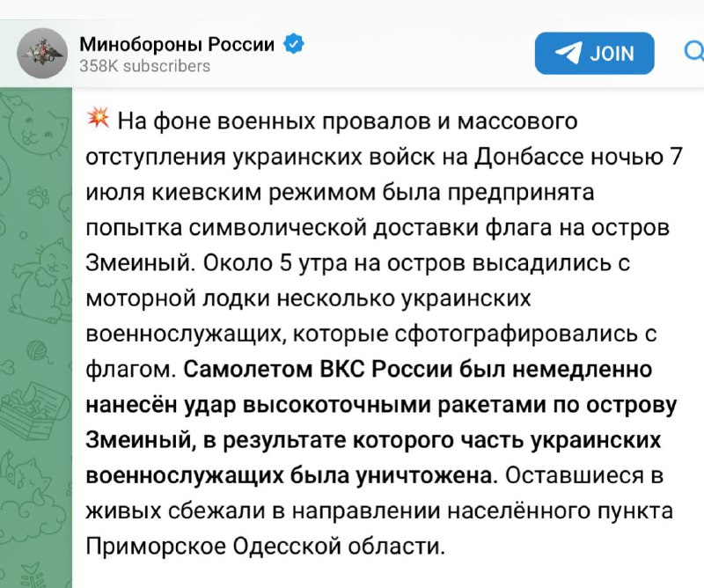Open the Минобороны России channel name
This screenshot has width=704, height=588.
pos(177,43)
